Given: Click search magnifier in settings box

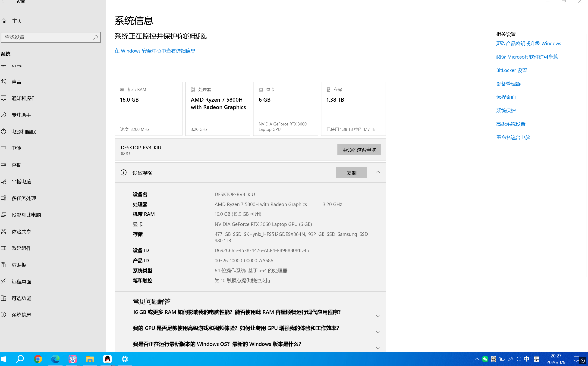Looking at the screenshot, I should [95, 37].
